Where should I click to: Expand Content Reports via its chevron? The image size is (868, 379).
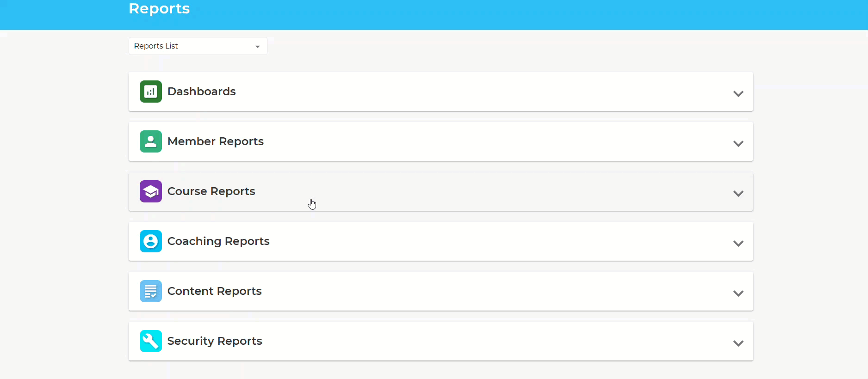738,293
